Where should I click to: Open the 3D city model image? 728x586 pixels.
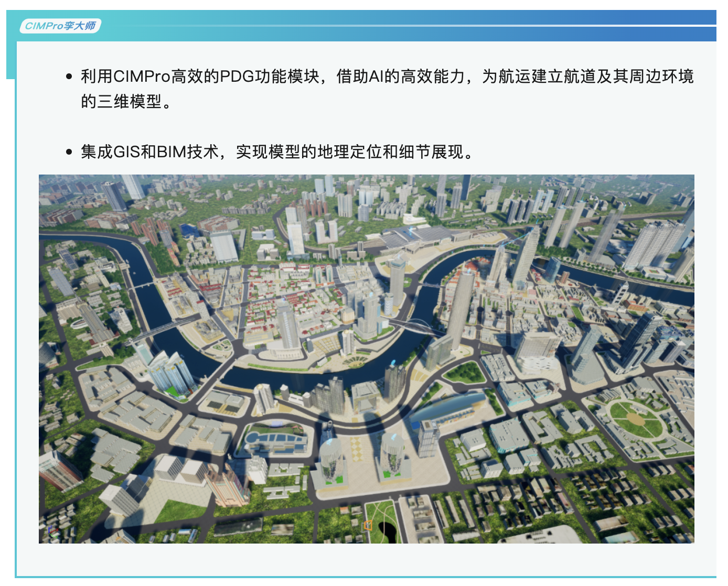tap(366, 359)
